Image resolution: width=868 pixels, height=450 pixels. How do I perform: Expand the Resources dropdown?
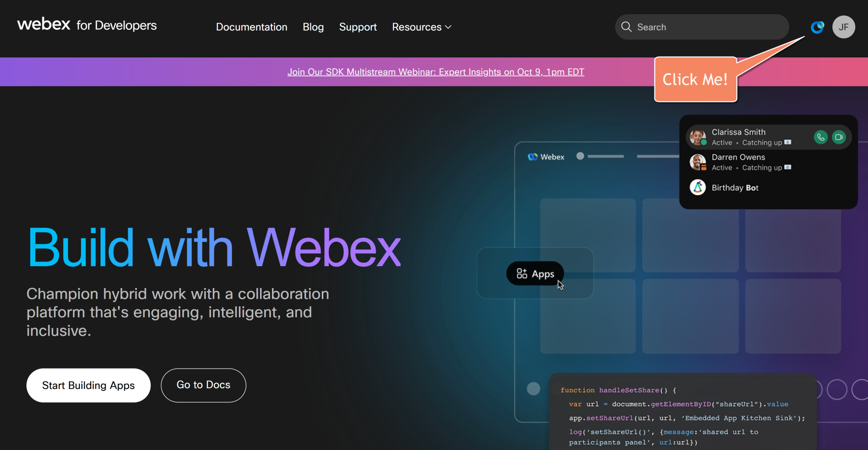click(422, 27)
